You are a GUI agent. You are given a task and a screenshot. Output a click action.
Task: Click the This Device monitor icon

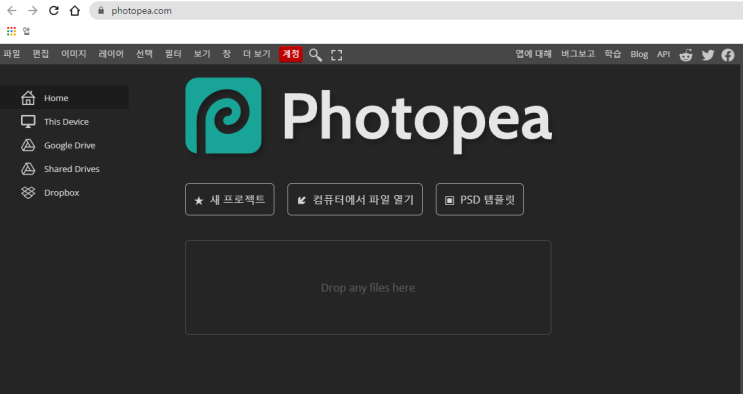(28, 121)
